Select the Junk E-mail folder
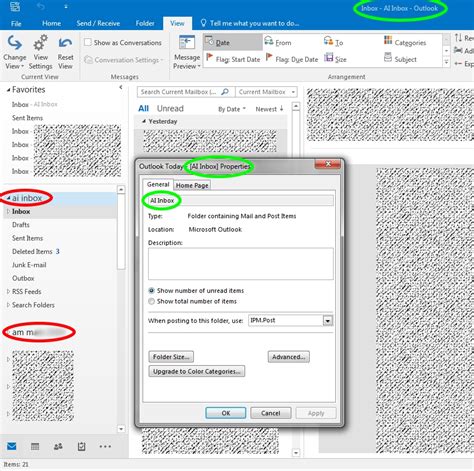 (29, 265)
